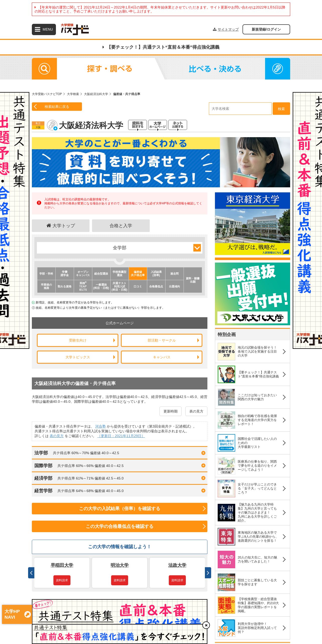This screenshot has height=644, width=322.
Task: Select the 比べる・決める tab
Action: tap(215, 69)
